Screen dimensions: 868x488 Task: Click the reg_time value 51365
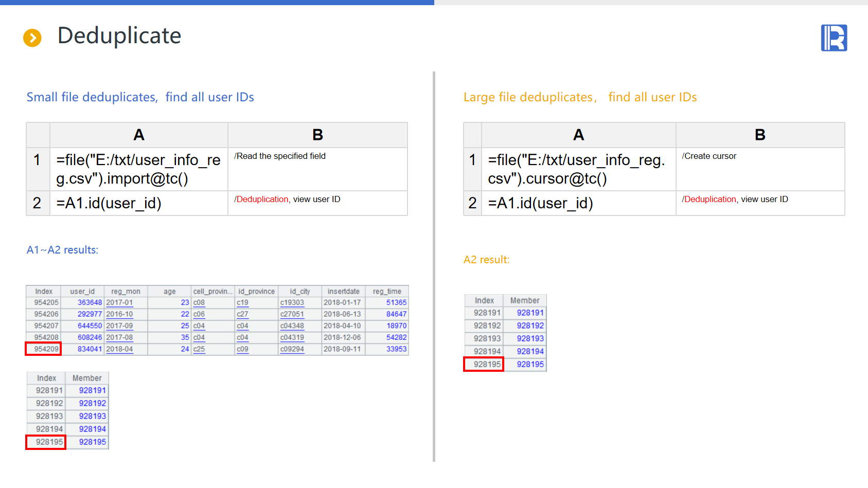pyautogui.click(x=396, y=303)
